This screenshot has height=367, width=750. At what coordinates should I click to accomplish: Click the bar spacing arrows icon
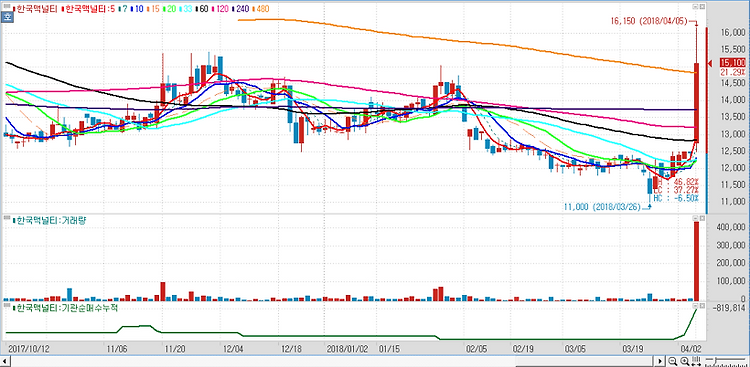click(x=696, y=361)
